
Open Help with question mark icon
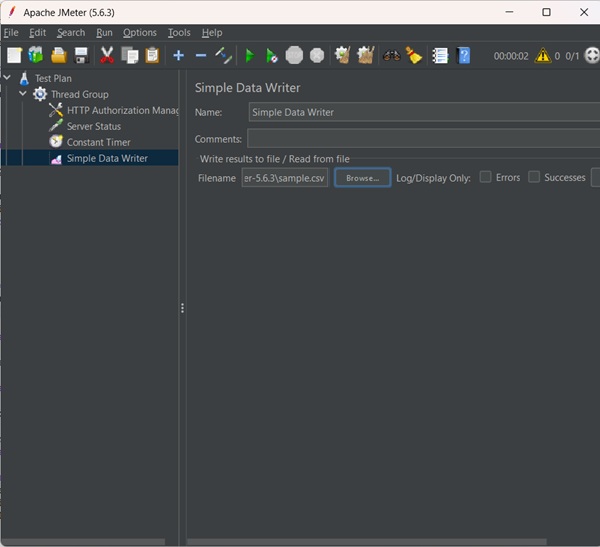click(463, 56)
